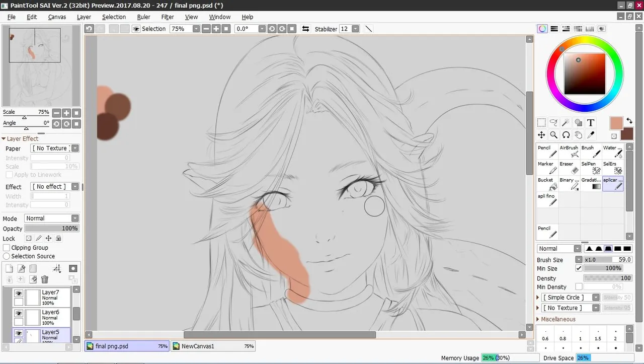Choose the Lasso selection tool
This screenshot has width=644, height=364.
pyautogui.click(x=553, y=122)
